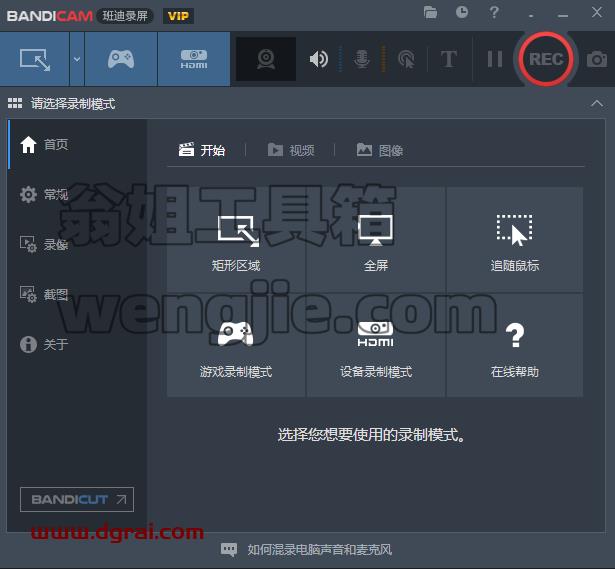Choose the 追随鼠标 recording tile
Image resolution: width=615 pixels, height=569 pixels.
pyautogui.click(x=515, y=240)
